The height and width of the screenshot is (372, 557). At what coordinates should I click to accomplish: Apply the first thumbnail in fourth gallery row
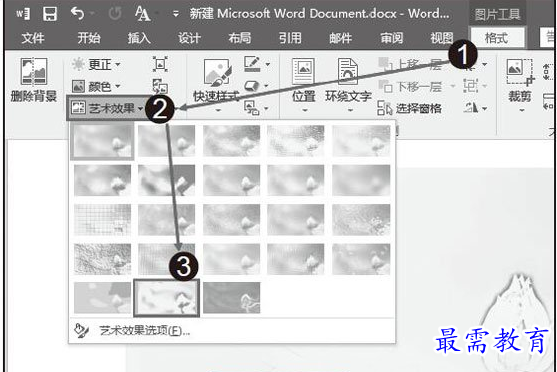click(x=102, y=259)
